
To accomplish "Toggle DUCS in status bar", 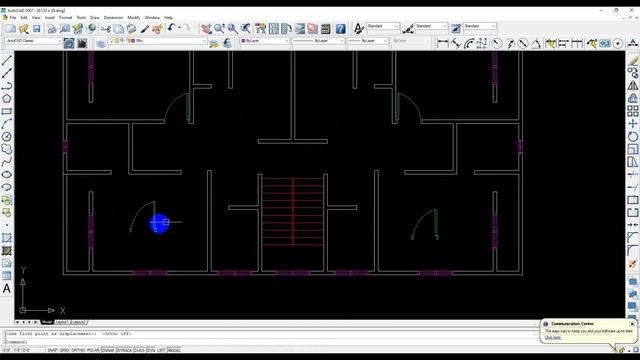I will pyautogui.click(x=139, y=350).
